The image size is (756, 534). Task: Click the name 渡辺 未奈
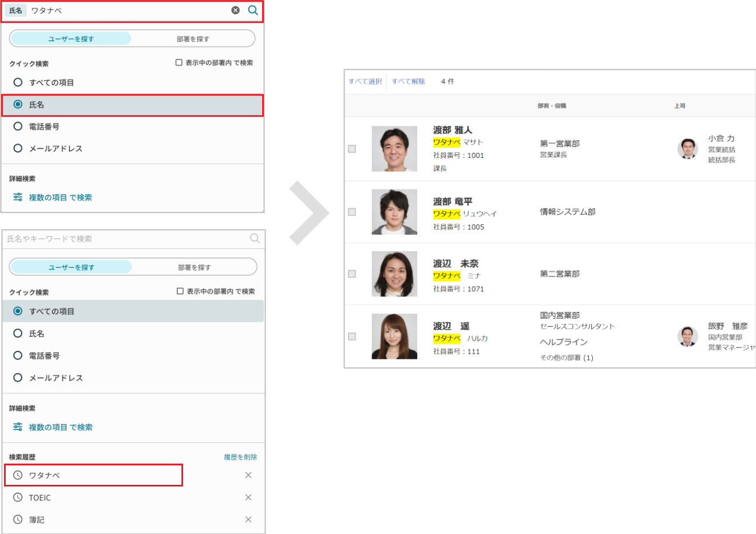tap(456, 263)
